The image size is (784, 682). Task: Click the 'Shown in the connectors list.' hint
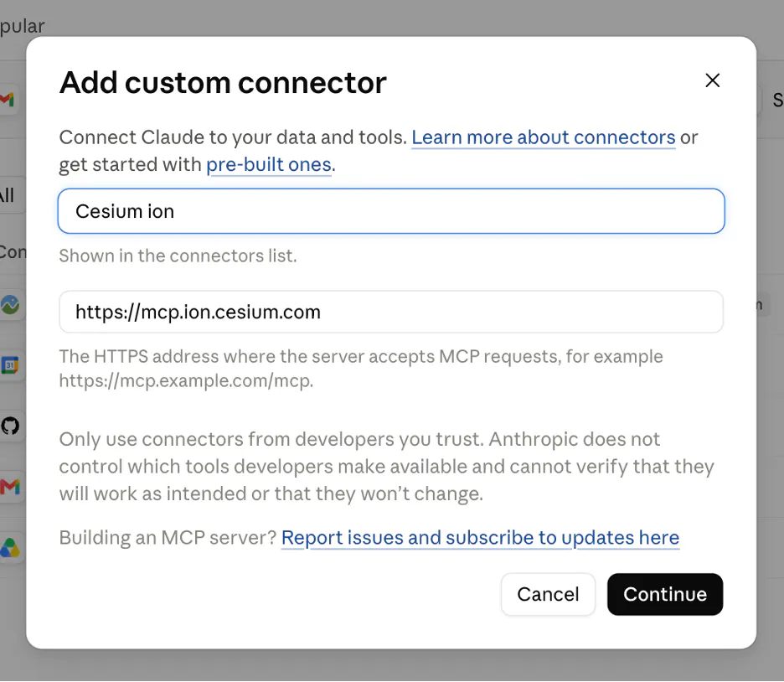(178, 256)
